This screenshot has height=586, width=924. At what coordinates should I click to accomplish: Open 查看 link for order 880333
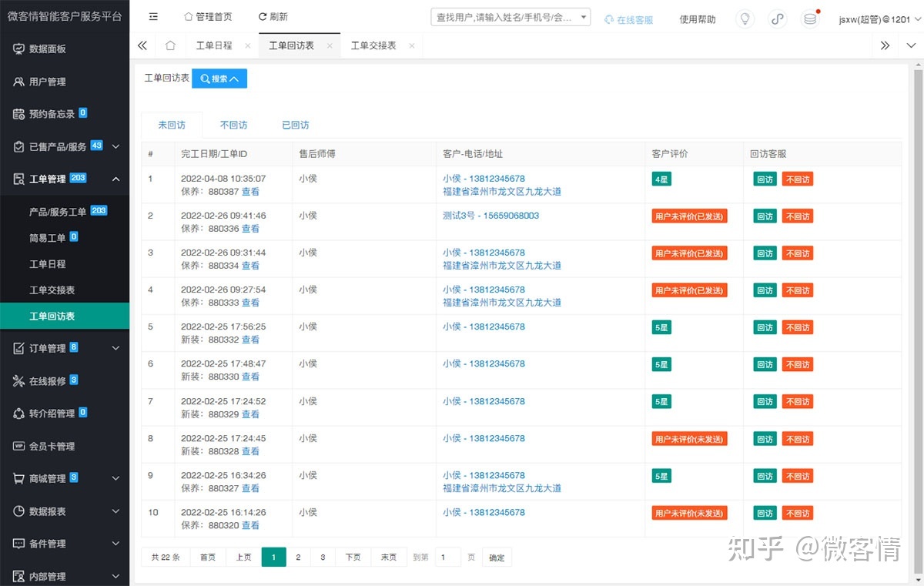pyautogui.click(x=250, y=303)
